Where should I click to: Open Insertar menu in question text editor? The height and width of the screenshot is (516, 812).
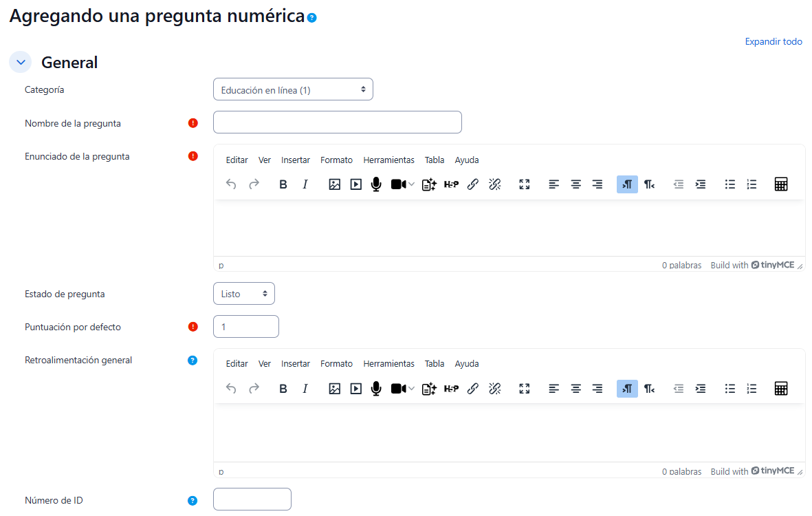(x=296, y=160)
